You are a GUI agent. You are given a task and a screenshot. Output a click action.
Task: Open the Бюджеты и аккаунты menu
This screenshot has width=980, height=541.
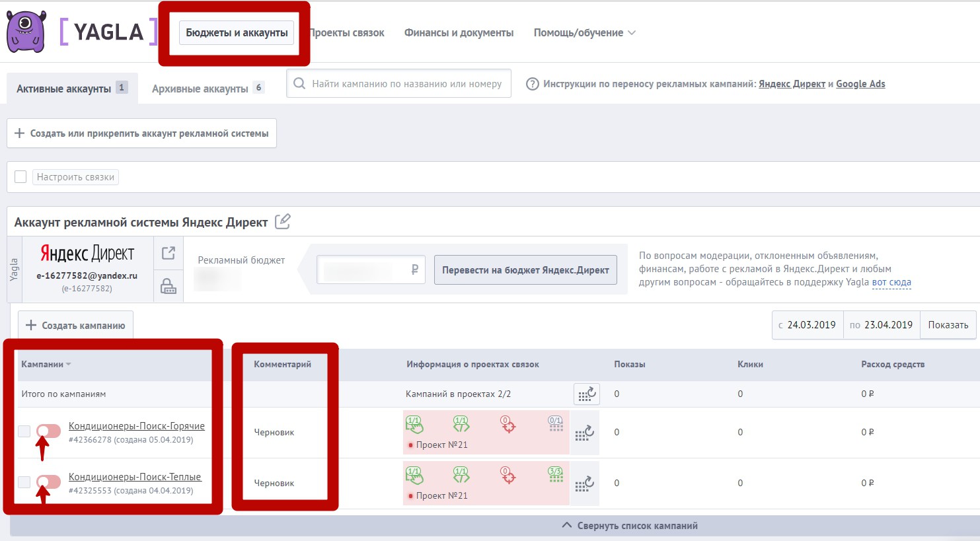tap(237, 32)
